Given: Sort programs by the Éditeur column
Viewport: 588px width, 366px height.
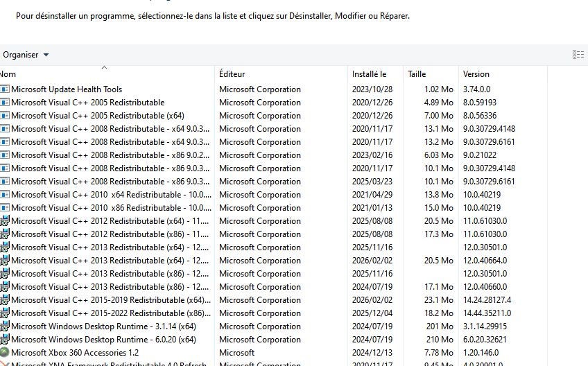Looking at the screenshot, I should [x=232, y=74].
